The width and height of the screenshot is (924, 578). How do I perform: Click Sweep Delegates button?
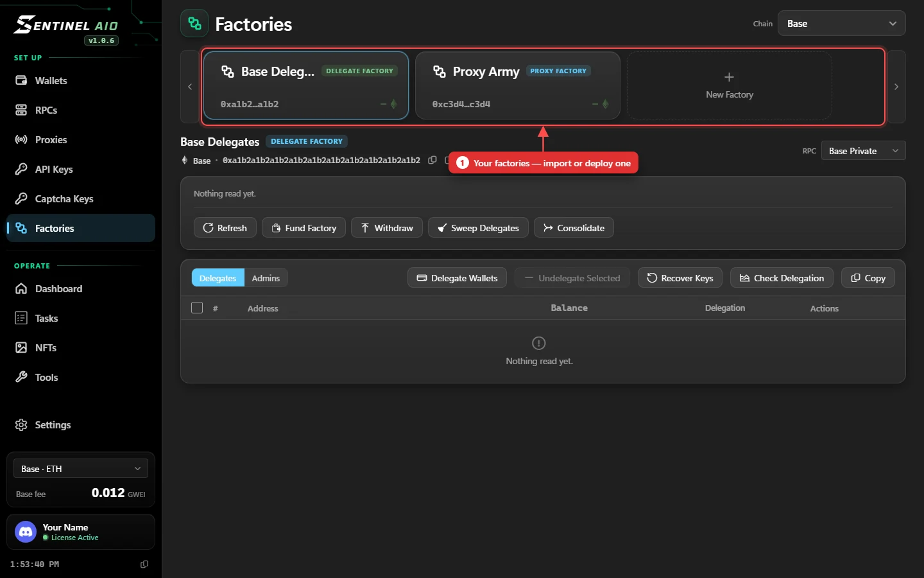pyautogui.click(x=478, y=228)
